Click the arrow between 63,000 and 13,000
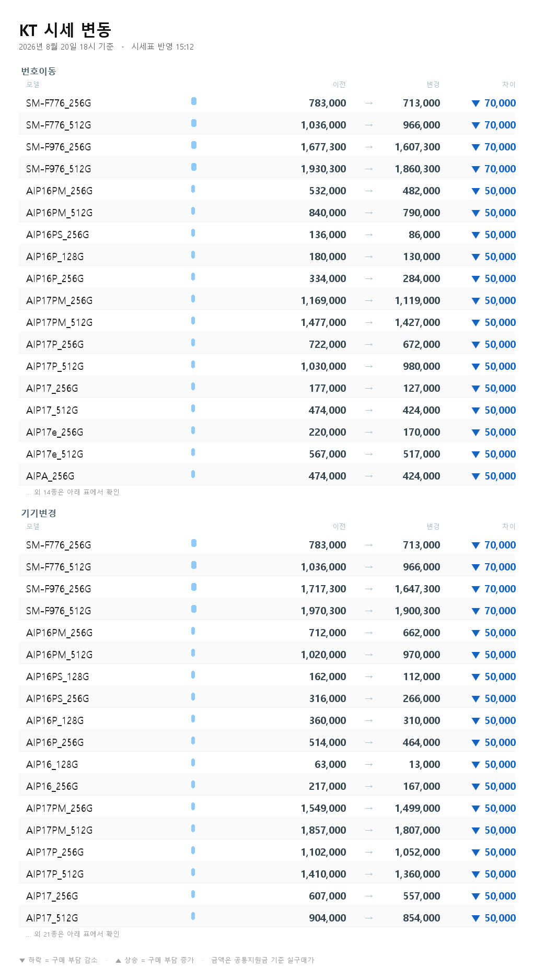Viewport: 533px width, 980px height. coord(369,765)
